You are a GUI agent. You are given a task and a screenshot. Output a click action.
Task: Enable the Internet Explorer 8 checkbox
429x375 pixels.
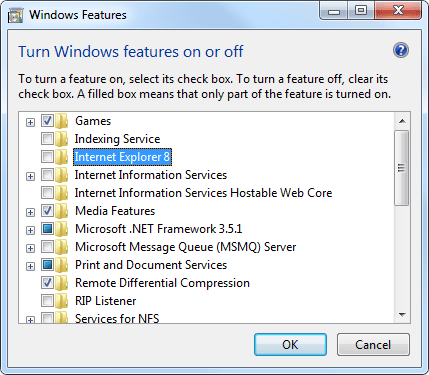click(47, 157)
